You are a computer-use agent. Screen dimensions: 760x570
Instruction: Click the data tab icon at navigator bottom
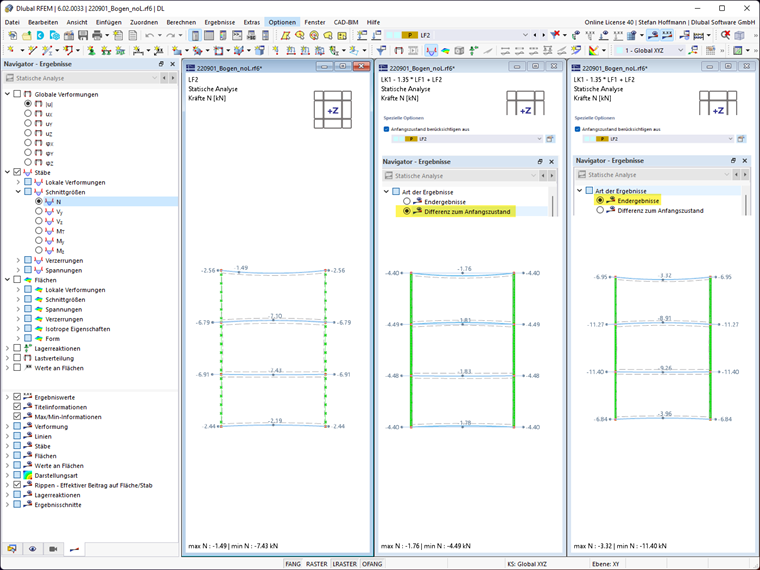pos(12,549)
